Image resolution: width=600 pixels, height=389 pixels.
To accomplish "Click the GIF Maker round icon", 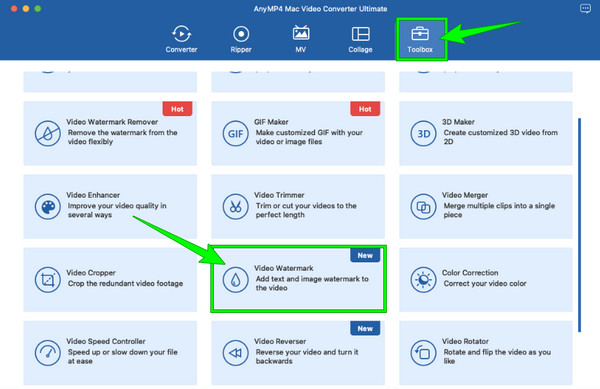I will pos(235,133).
